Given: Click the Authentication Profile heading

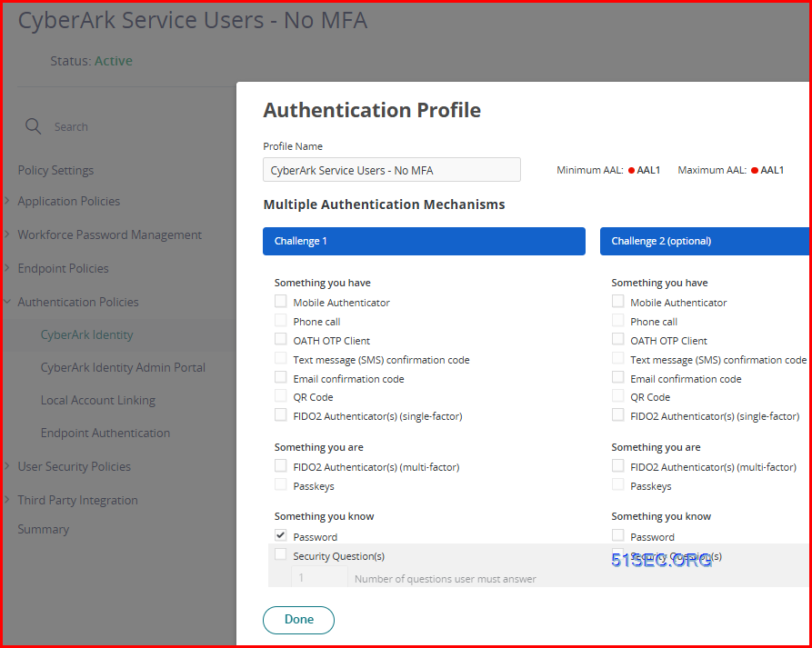Looking at the screenshot, I should pyautogui.click(x=372, y=110).
